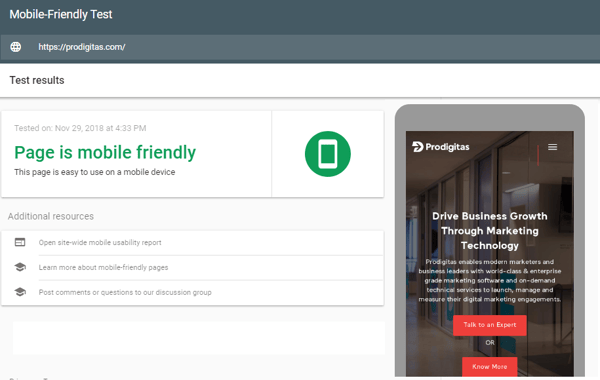Click the Know More button
Viewport: 600px width, 380px height.
pyautogui.click(x=489, y=367)
